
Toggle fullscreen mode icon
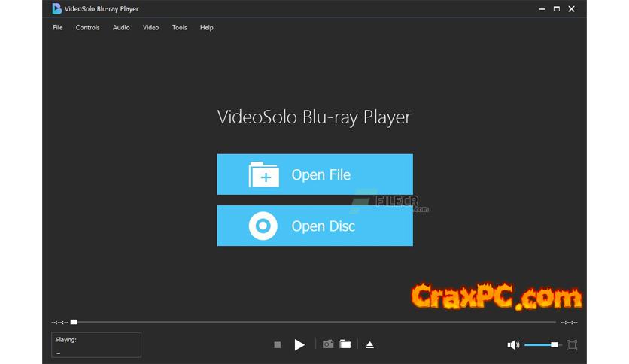[x=572, y=344]
